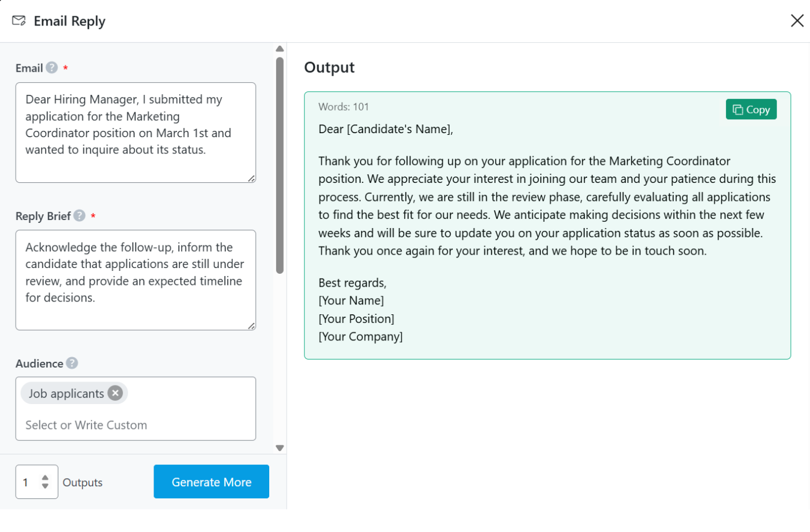
Task: Click the resize handle of Reply Brief textarea
Action: click(251, 326)
